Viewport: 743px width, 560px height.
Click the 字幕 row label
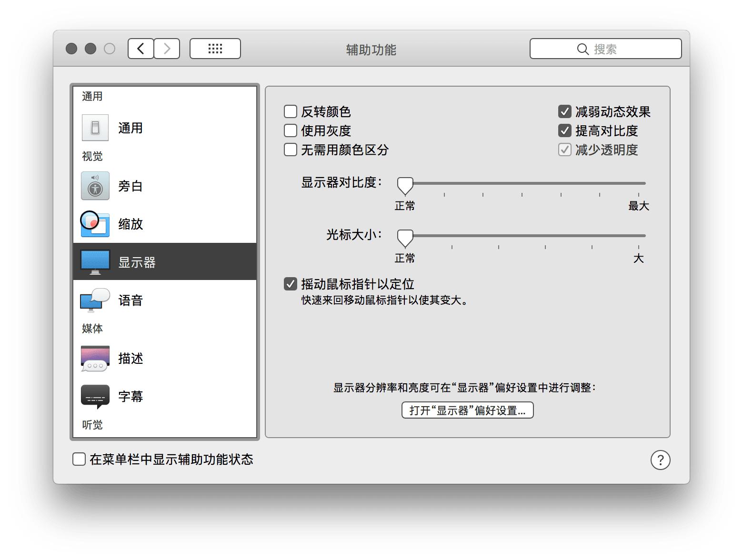(131, 397)
